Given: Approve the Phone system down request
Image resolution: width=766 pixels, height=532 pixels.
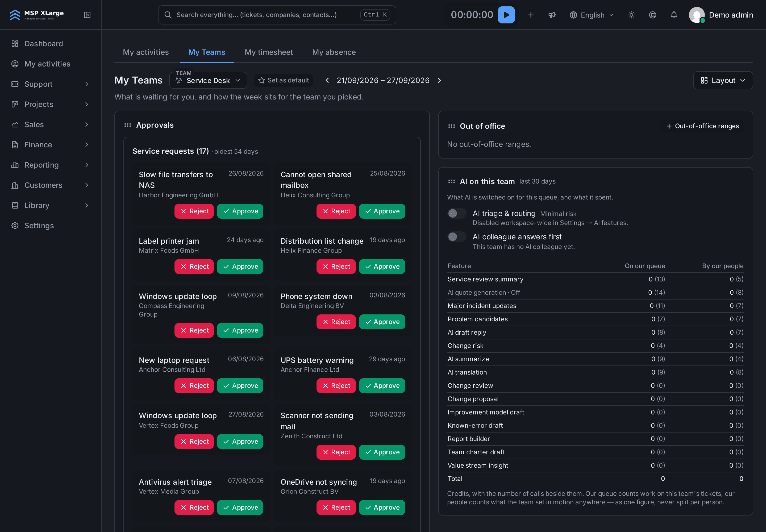Looking at the screenshot, I should (382, 322).
